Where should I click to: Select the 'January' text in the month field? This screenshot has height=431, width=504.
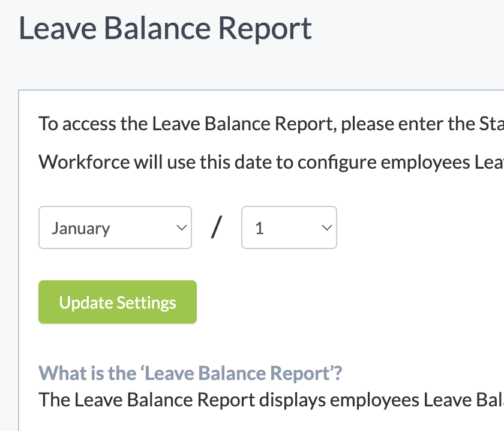[81, 228]
